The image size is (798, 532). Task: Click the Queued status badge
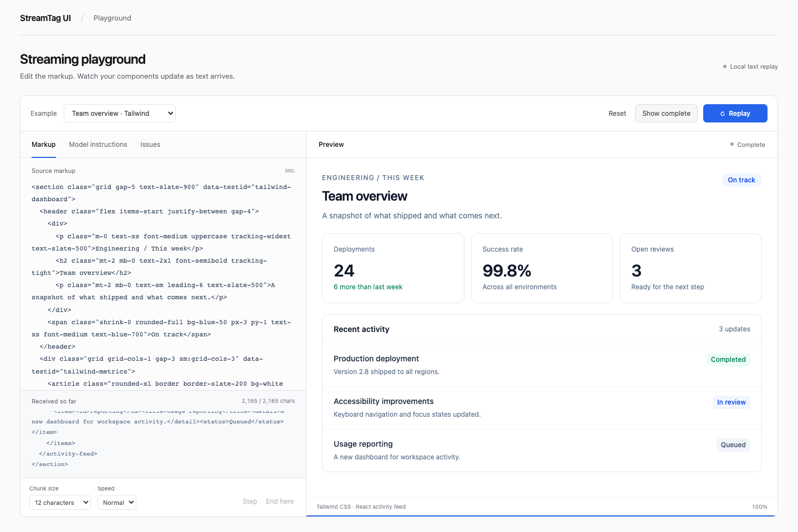coord(733,445)
